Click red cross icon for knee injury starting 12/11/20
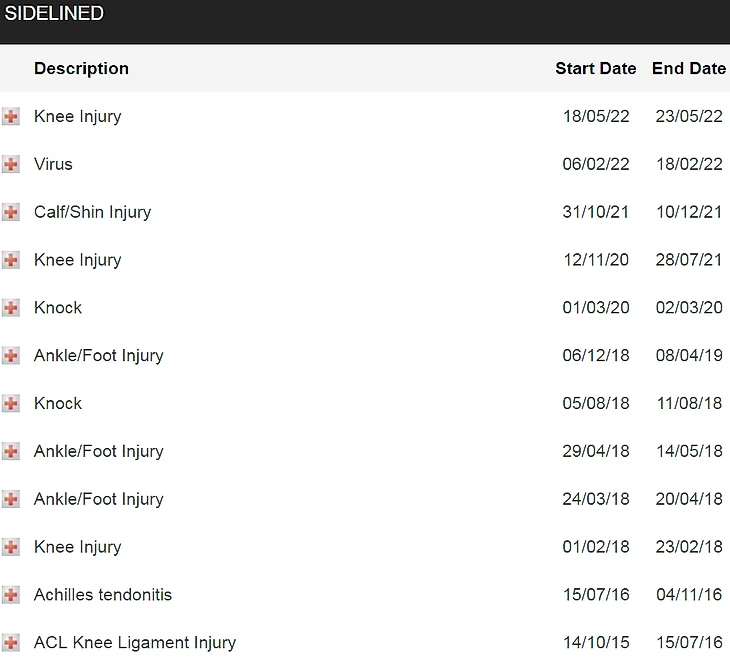This screenshot has height=664, width=730. pos(11,260)
